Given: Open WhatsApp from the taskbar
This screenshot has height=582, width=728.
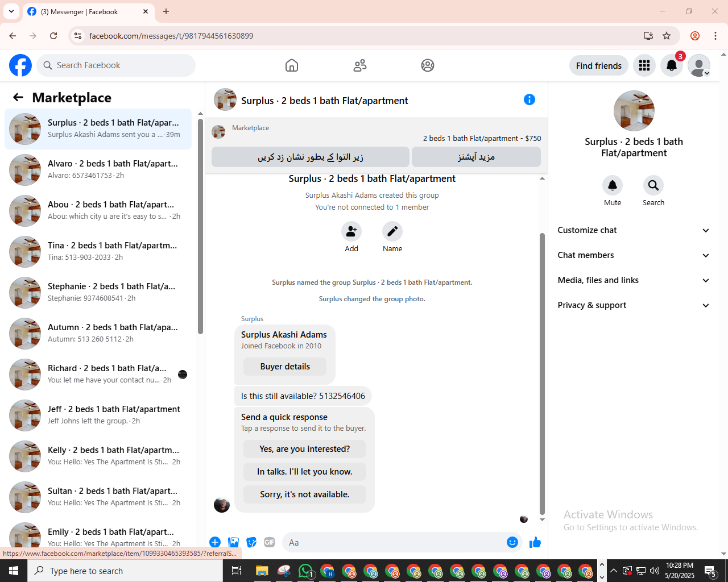Looking at the screenshot, I should click(306, 571).
